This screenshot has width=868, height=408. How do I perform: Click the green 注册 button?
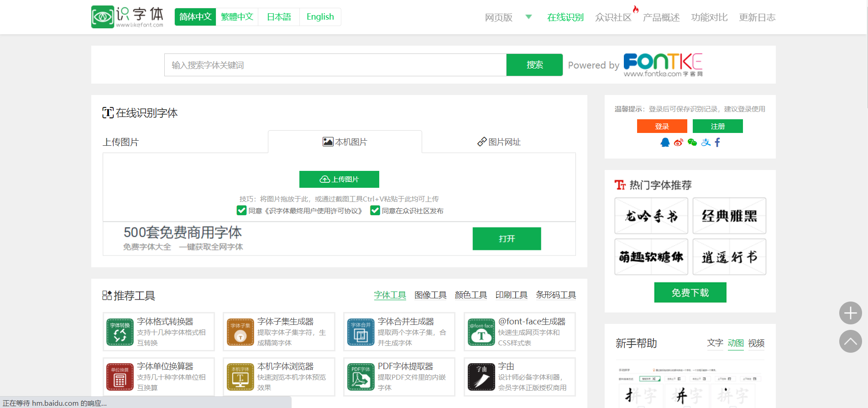(x=718, y=126)
